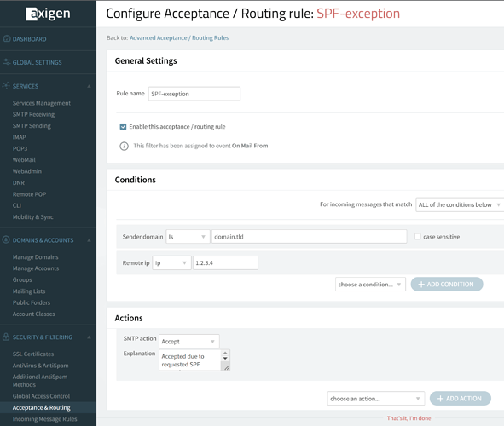Viewport: 504px width, 426px height.
Task: Click the Global Settings sliders icon
Action: point(7,62)
